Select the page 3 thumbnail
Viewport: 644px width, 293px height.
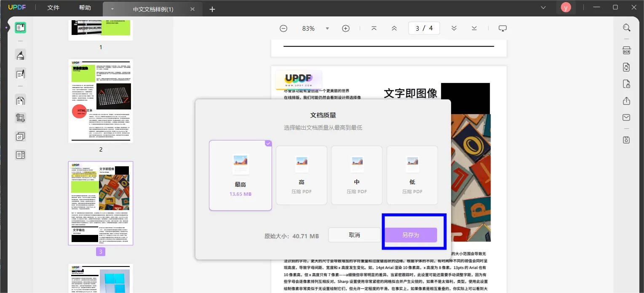[101, 203]
